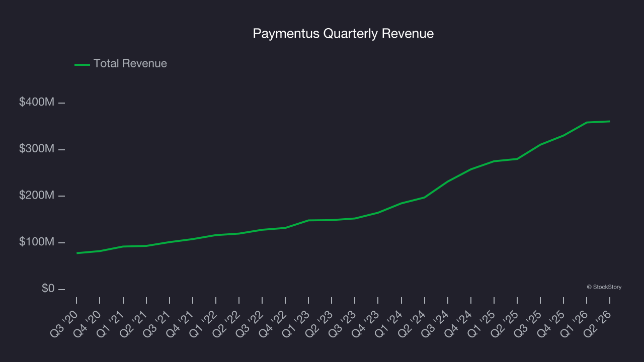
Task: Select the Q2 '23 x-axis label
Action: click(x=318, y=323)
